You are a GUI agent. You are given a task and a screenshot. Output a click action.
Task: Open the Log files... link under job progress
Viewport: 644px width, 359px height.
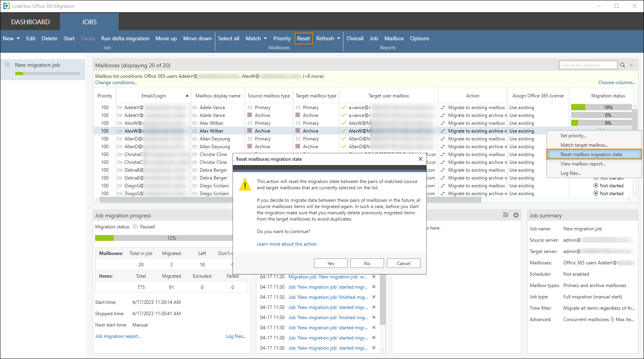click(236, 336)
